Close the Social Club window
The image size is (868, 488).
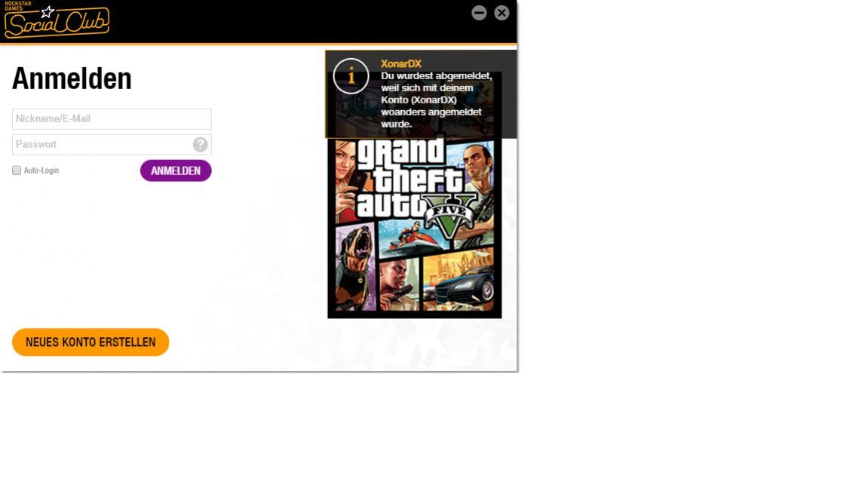coord(501,13)
